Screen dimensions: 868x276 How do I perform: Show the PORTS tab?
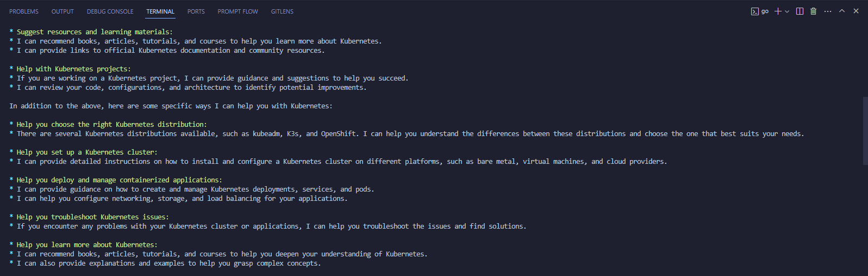click(196, 11)
